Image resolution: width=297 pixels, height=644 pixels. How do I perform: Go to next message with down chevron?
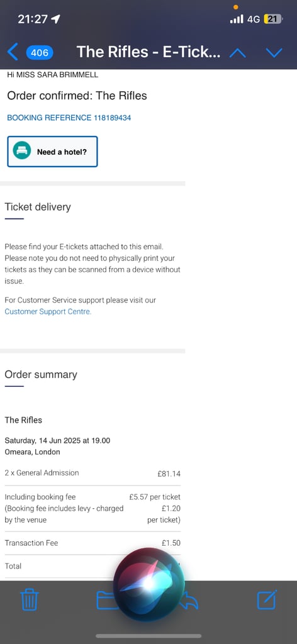tap(274, 53)
